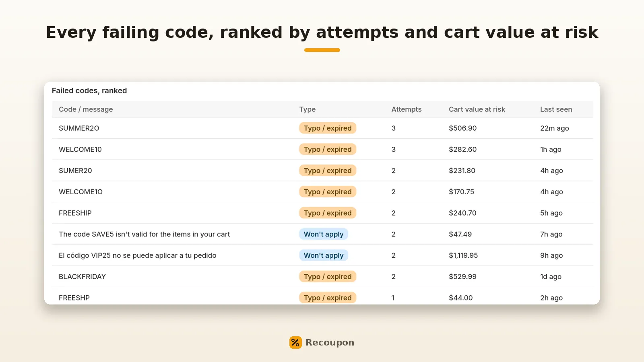Click the 5h ago timestamp
Screen dimensions: 644x362
click(551, 213)
